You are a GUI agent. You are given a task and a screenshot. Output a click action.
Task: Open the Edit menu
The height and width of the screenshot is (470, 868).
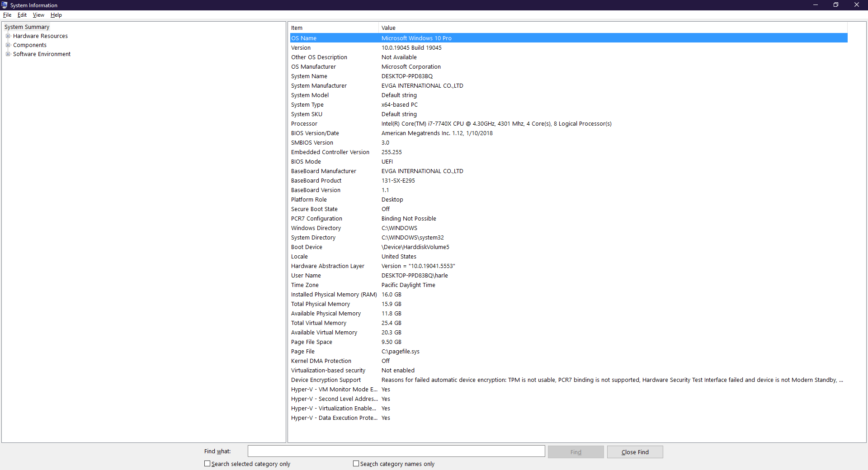22,15
